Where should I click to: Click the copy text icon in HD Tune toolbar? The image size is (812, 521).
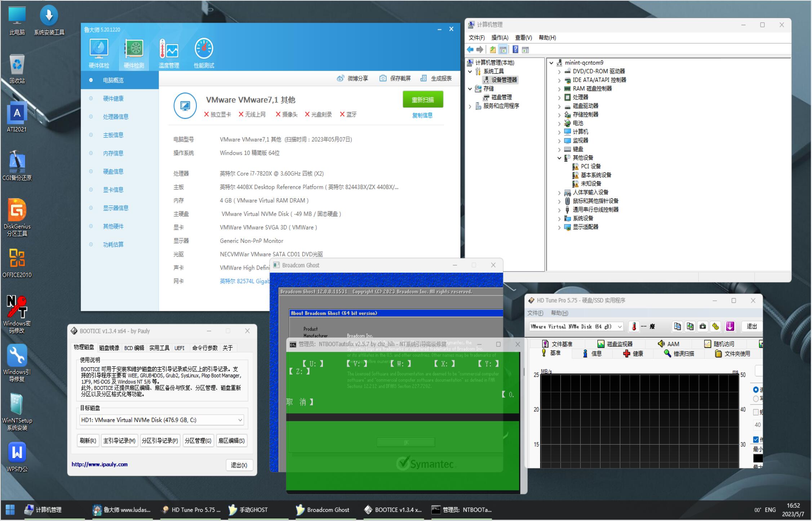[678, 326]
